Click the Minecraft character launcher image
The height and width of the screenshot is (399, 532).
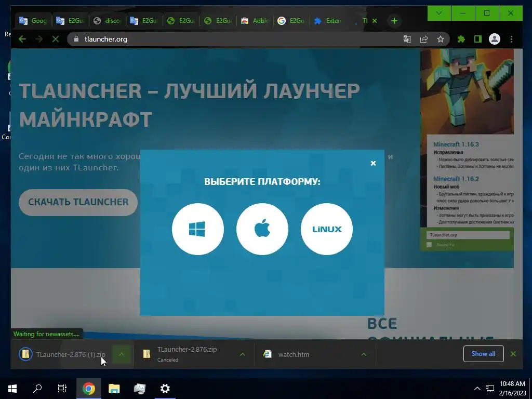coord(467,91)
